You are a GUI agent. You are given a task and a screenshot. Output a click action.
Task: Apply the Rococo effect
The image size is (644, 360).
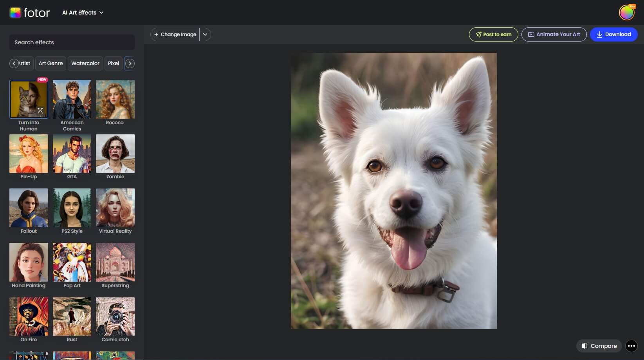point(115,99)
